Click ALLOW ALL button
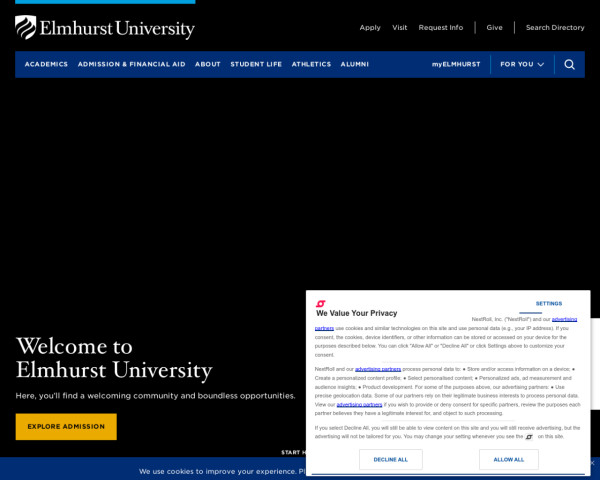This screenshot has height=480, width=600. coord(509,459)
